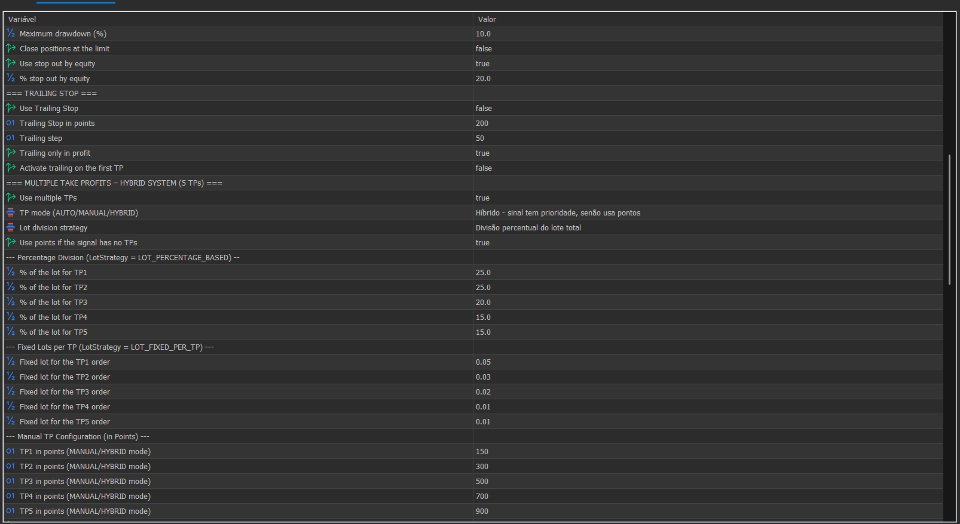
Task: Select the === TRAILING STOP === section row
Action: pos(473,93)
